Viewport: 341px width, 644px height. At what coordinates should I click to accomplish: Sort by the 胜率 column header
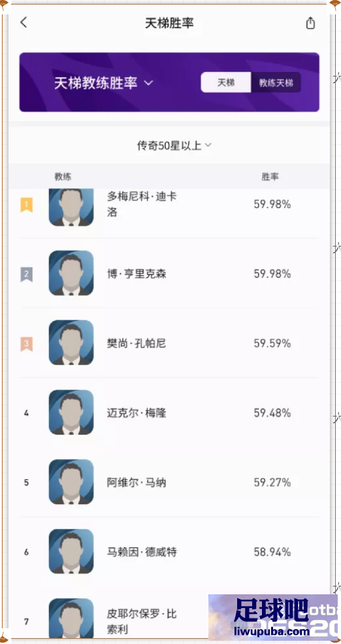pos(270,177)
